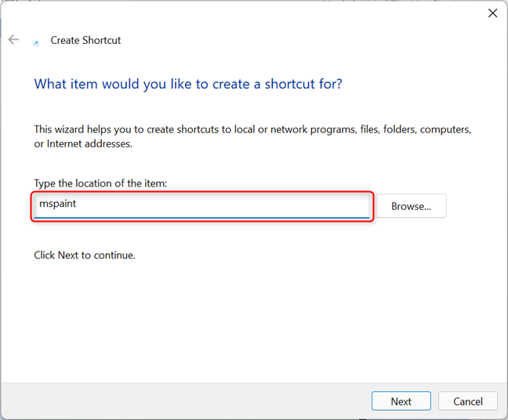Click the 'Create Shortcut' title text
The image size is (508, 420).
(85, 40)
